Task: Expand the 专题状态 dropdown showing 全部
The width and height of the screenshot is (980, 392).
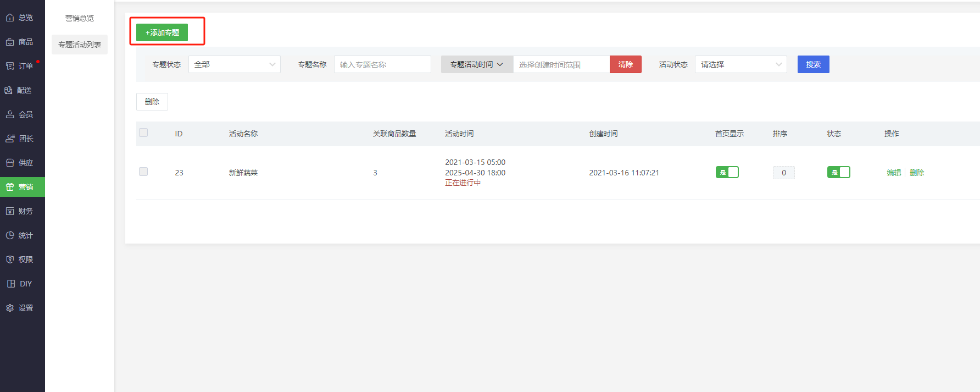Action: 235,64
